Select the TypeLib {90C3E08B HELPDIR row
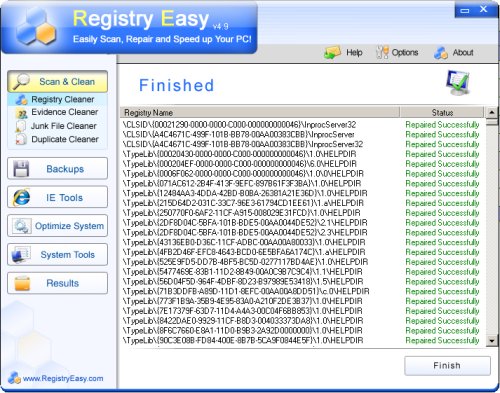The image size is (500, 393). [x=302, y=340]
